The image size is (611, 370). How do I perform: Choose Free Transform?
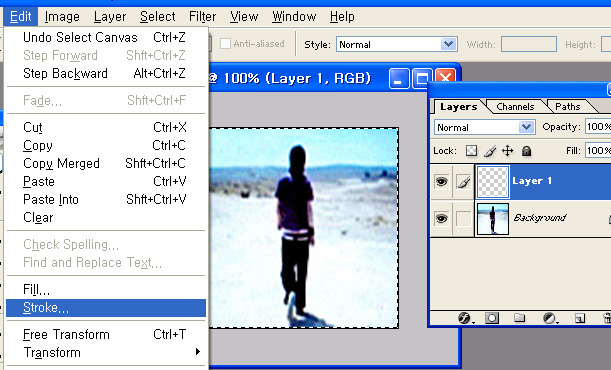(x=106, y=335)
